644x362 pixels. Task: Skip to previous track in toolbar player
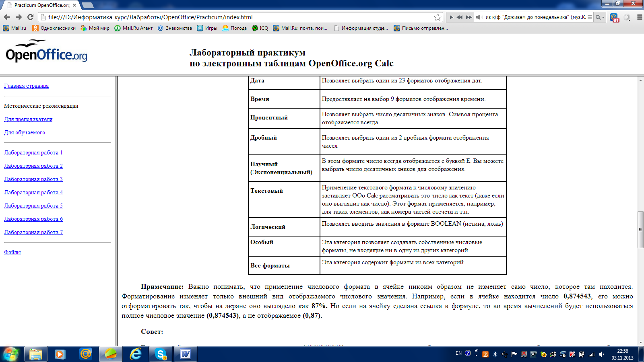[x=460, y=17]
